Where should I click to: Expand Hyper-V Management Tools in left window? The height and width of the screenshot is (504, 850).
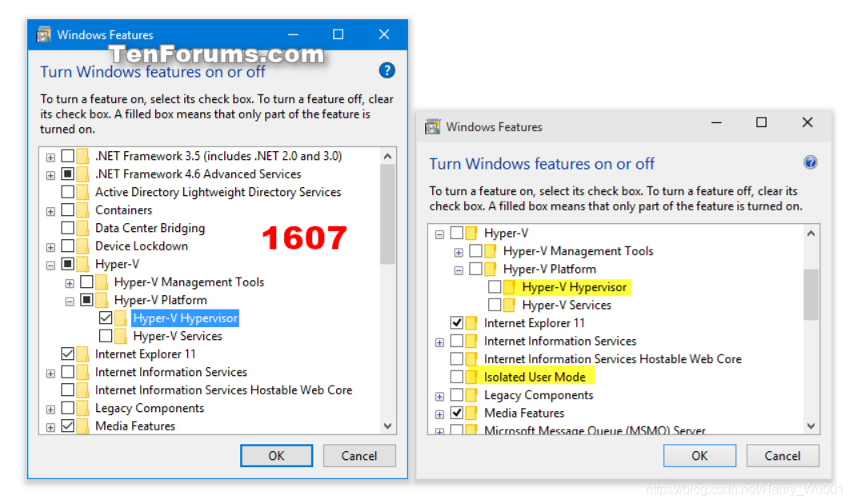click(70, 283)
